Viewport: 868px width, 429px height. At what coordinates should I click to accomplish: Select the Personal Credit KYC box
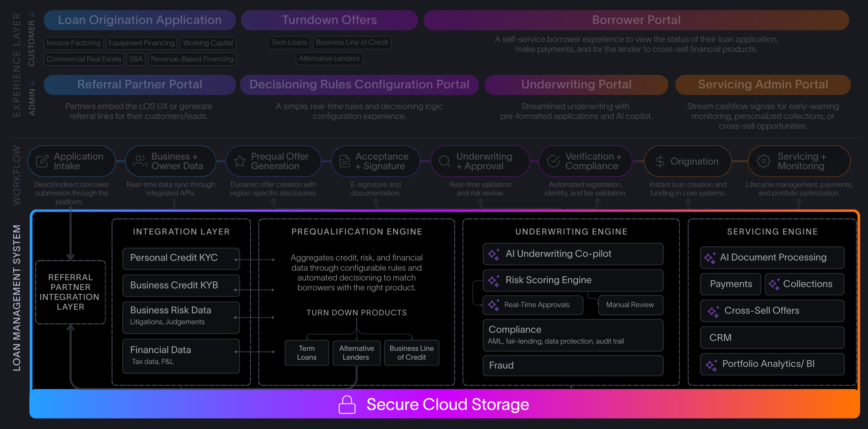pyautogui.click(x=181, y=258)
